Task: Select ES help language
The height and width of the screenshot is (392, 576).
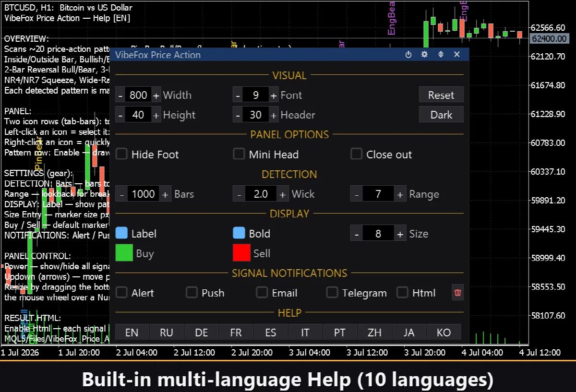Action: point(271,332)
